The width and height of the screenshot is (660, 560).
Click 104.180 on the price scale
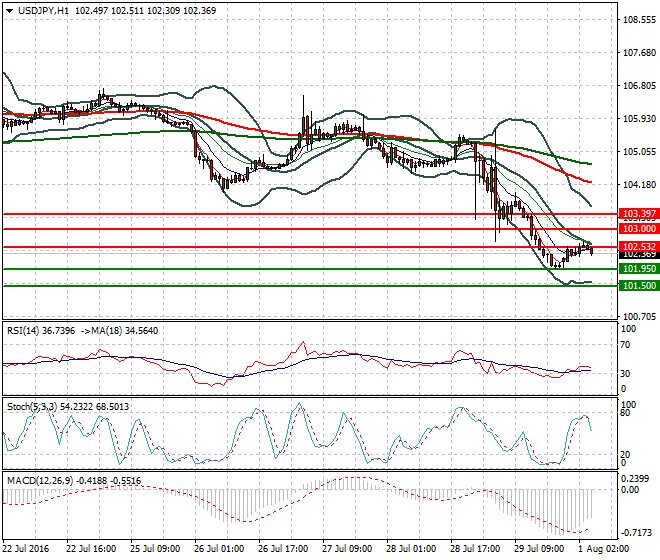[638, 185]
